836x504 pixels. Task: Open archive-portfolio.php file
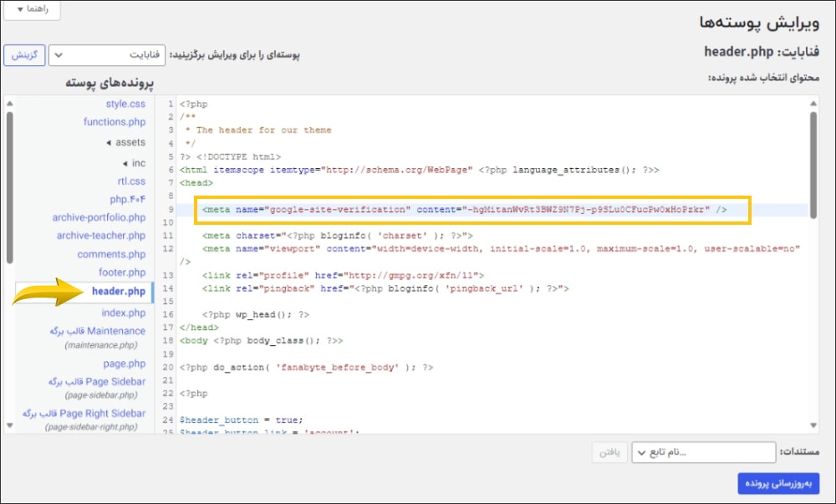click(x=99, y=217)
